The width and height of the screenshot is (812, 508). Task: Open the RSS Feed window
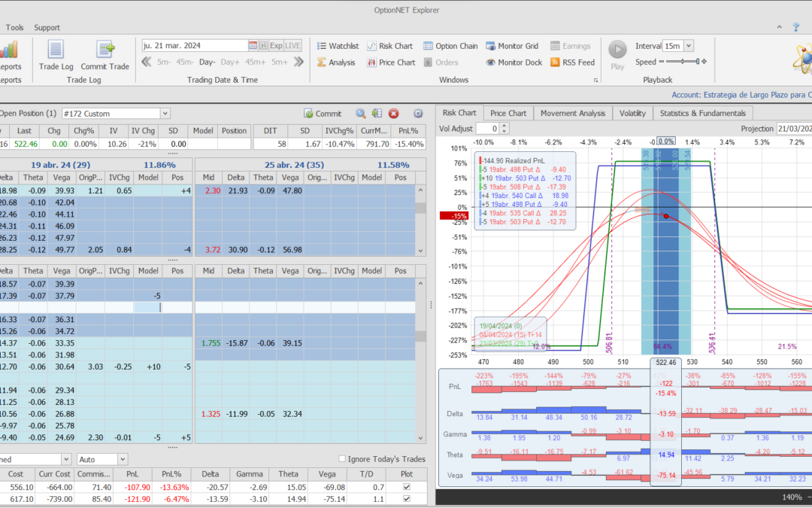coord(572,62)
